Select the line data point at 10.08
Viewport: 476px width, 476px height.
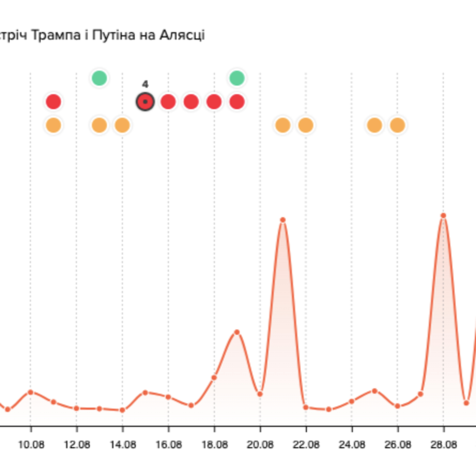(31, 392)
